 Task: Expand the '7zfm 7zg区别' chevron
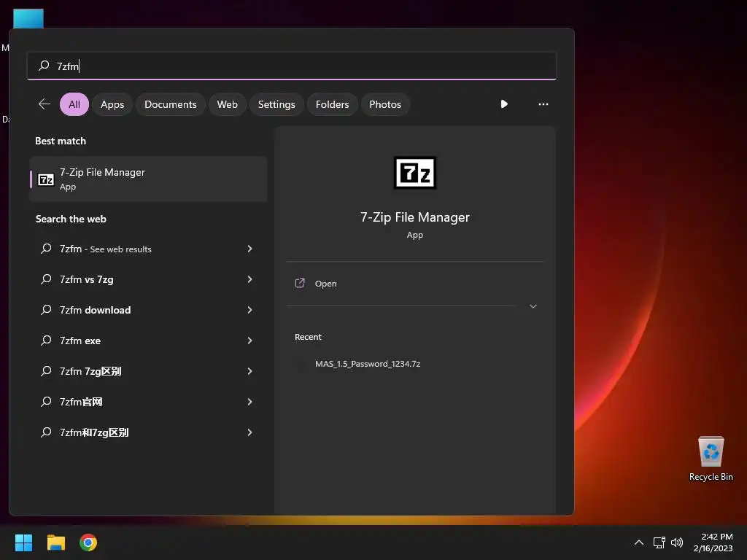(x=249, y=371)
